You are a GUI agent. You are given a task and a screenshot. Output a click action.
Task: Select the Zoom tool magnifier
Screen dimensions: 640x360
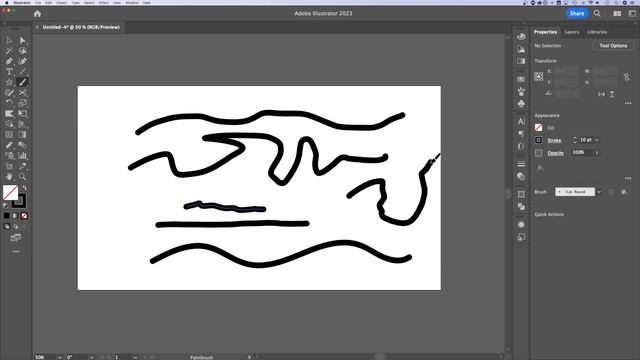coord(22,177)
